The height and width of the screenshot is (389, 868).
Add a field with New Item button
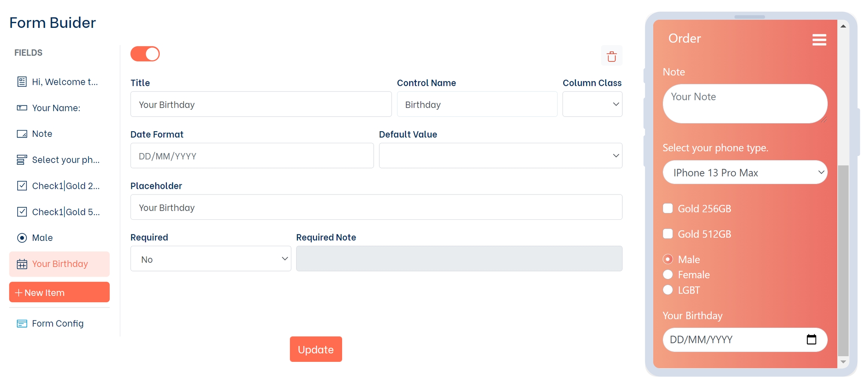point(60,292)
